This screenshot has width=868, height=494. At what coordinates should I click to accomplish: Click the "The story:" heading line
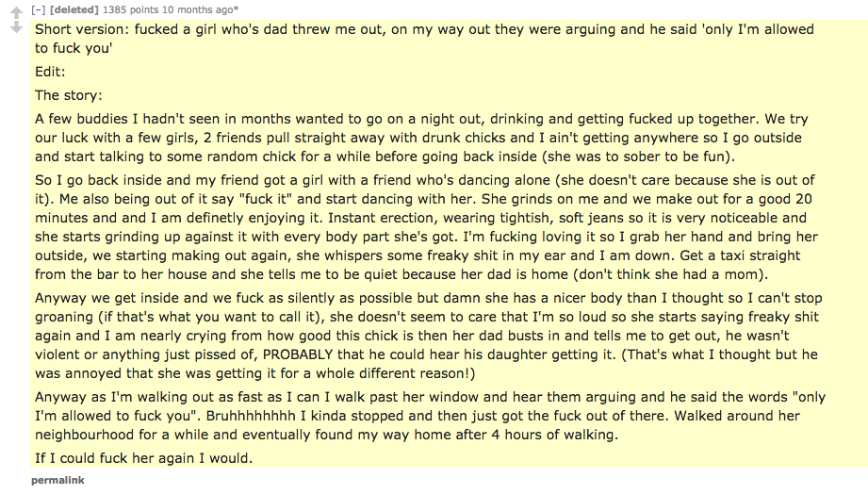[x=69, y=95]
